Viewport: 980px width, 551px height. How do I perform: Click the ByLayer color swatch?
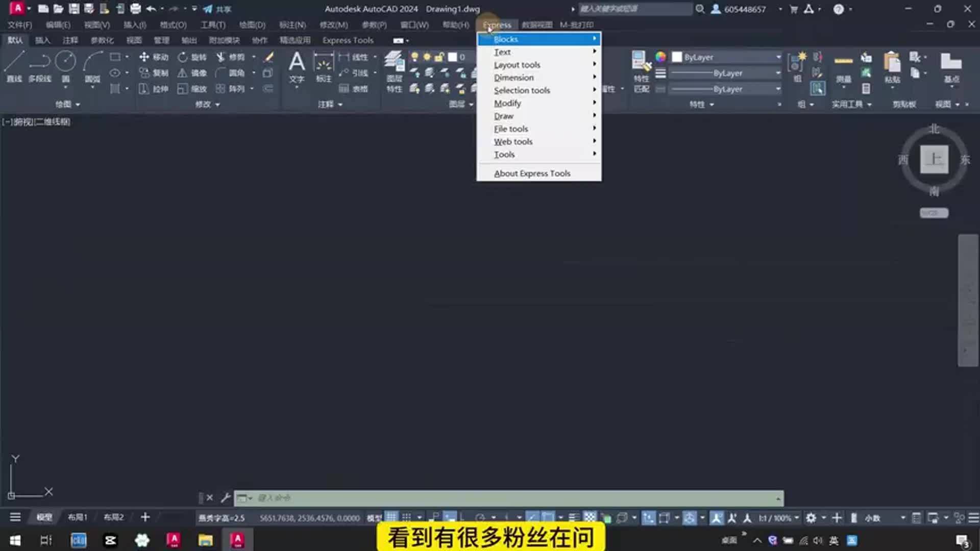click(677, 57)
